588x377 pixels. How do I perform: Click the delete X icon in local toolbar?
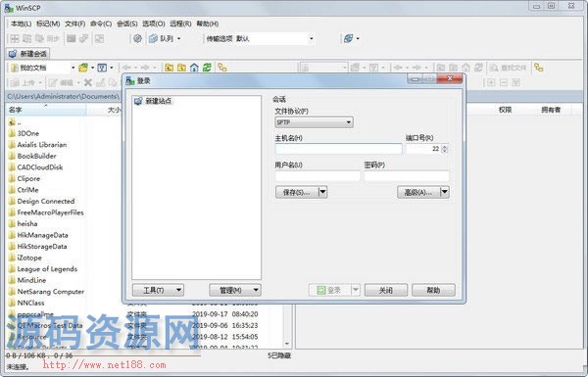coord(88,82)
